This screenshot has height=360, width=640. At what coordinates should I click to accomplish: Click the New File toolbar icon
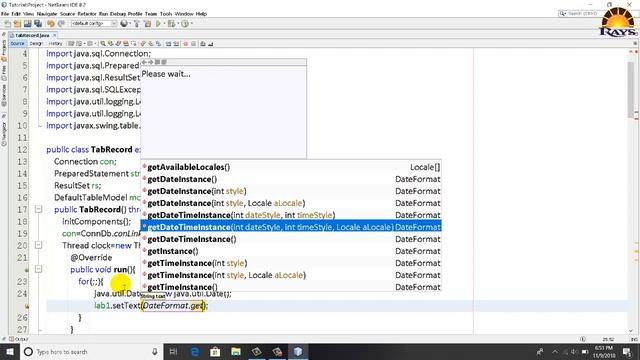7,24
